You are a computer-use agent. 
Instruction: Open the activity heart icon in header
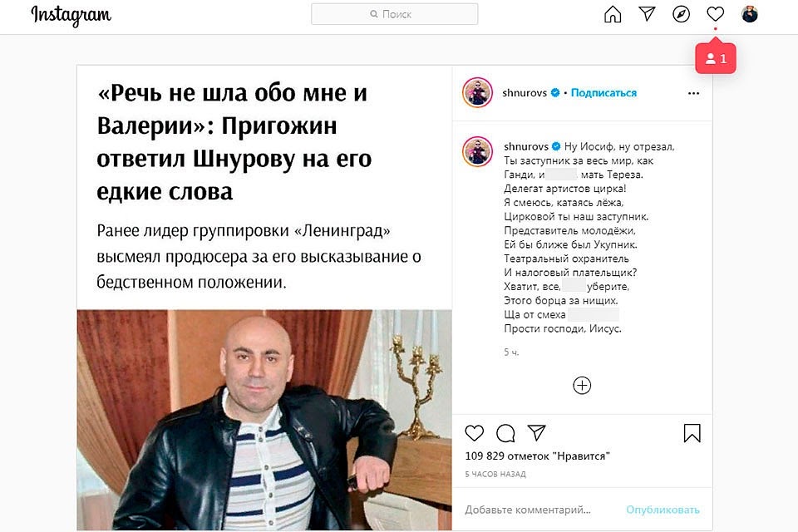(x=715, y=14)
